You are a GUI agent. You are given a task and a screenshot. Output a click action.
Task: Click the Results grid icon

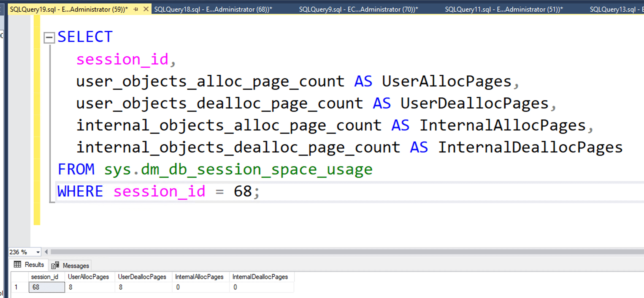pos(17,264)
